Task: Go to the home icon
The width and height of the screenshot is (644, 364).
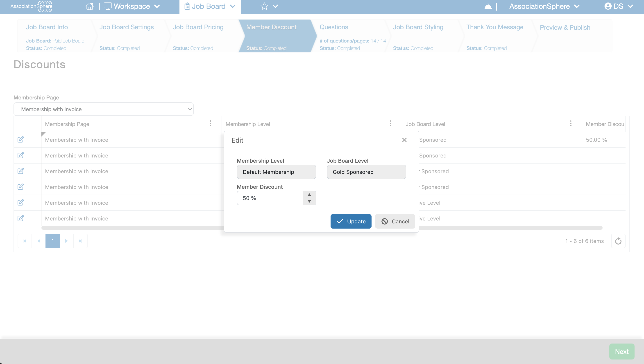Action: (x=90, y=6)
